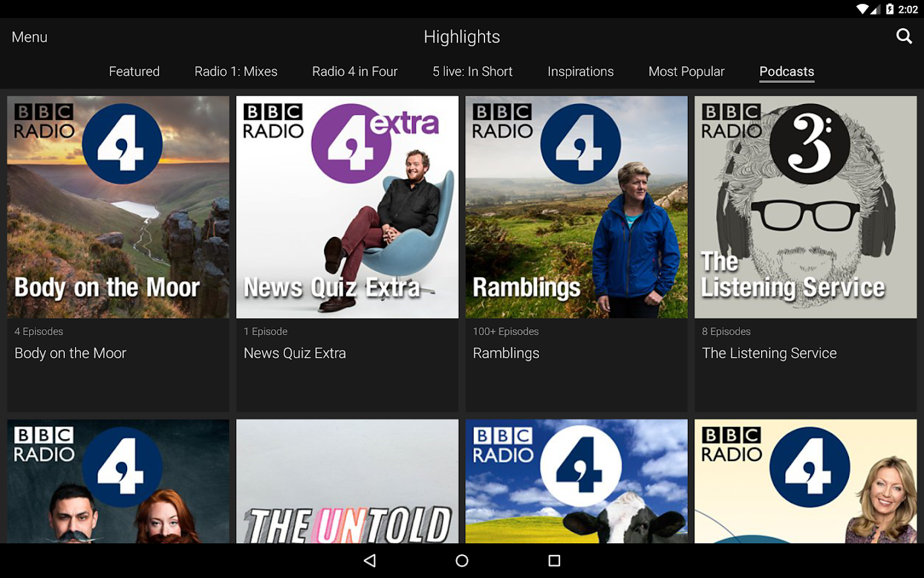Viewport: 924px width, 578px height.
Task: Select the 'Body on the Moor' title text
Action: (71, 353)
